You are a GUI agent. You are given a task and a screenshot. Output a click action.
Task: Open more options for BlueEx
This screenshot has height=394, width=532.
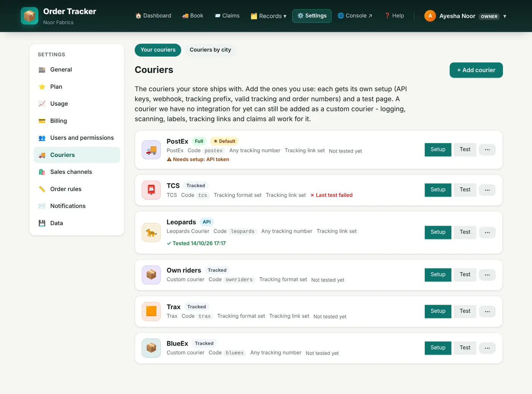[x=487, y=348]
